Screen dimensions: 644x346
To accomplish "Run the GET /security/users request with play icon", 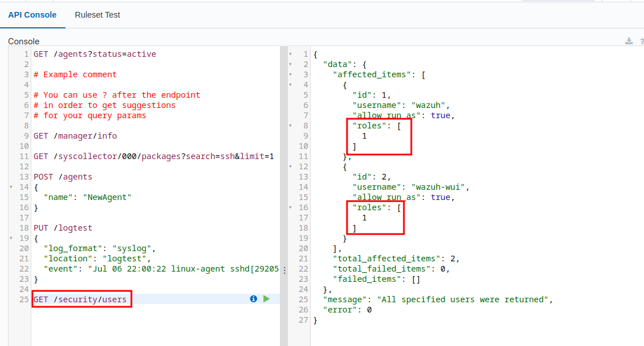I will point(267,299).
